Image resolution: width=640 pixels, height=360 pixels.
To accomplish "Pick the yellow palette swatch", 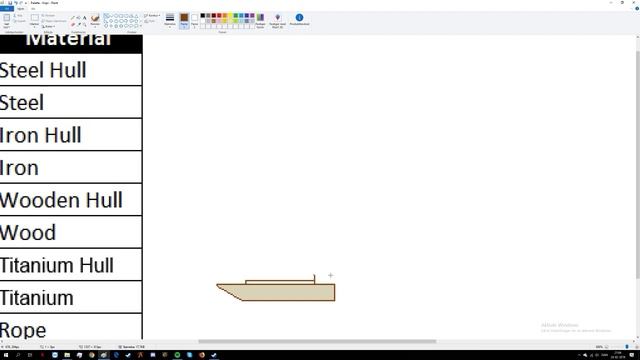I will 230,16.
